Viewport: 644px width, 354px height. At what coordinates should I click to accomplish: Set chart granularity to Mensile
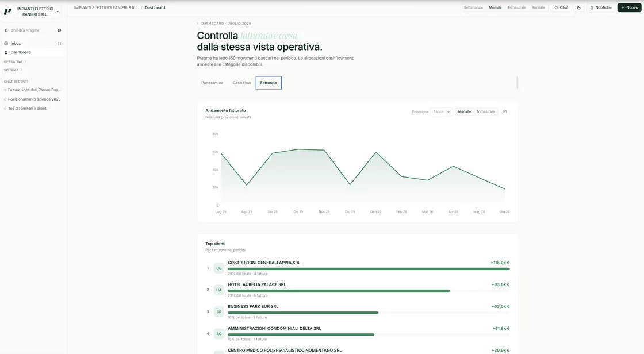pos(465,111)
